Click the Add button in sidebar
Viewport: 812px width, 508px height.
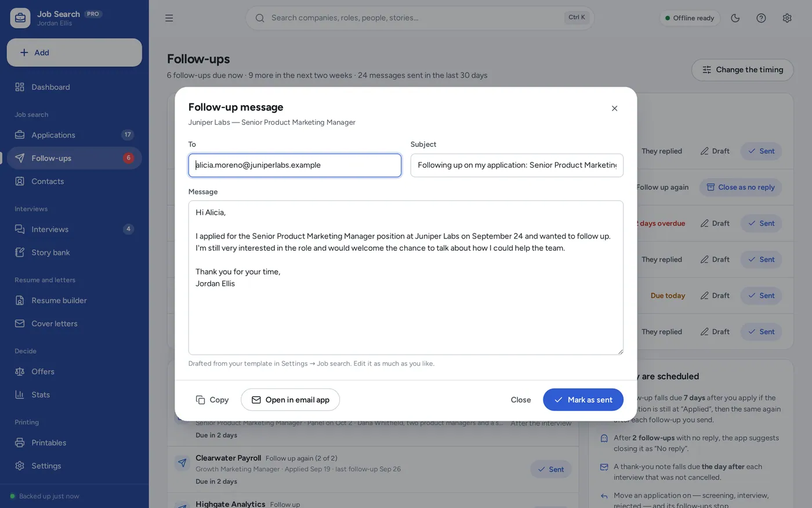click(74, 52)
